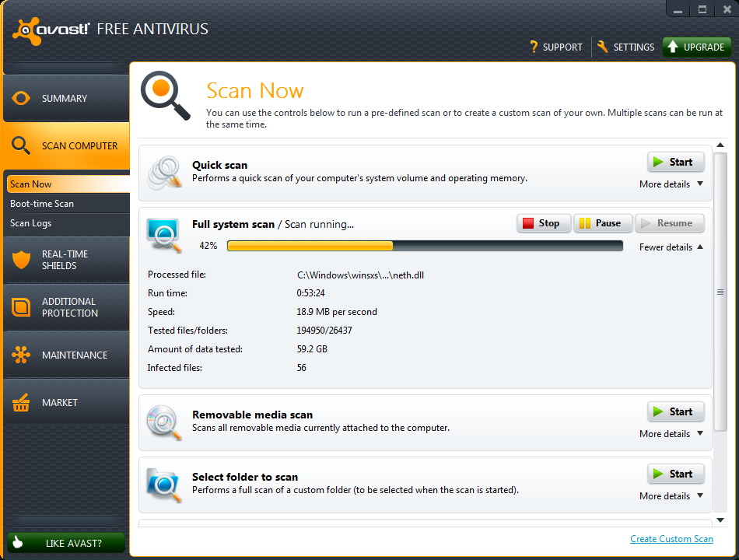Click amount tested value 59.2 GB
This screenshot has height=560, width=739.
tap(311, 349)
